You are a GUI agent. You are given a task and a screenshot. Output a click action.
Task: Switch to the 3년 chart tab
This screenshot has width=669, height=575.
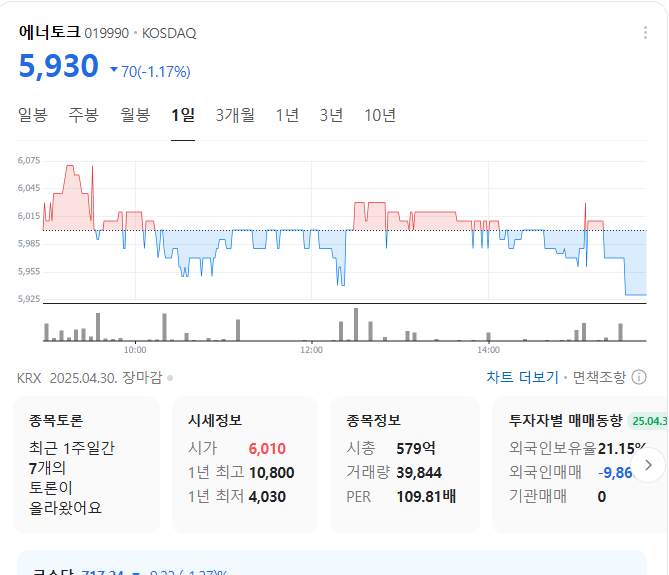332,115
